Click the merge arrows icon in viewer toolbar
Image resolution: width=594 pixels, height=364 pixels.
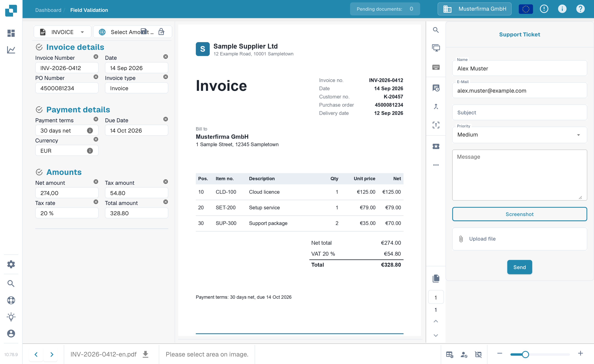click(x=436, y=106)
